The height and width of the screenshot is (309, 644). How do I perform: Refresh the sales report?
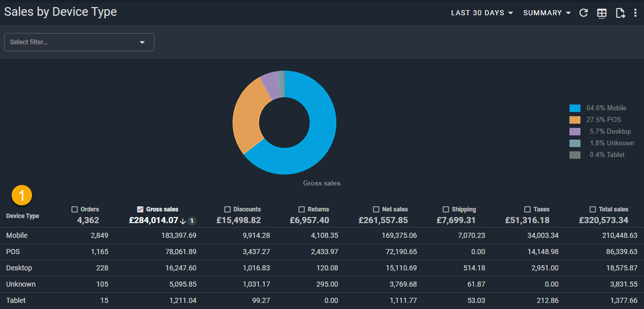click(x=584, y=13)
